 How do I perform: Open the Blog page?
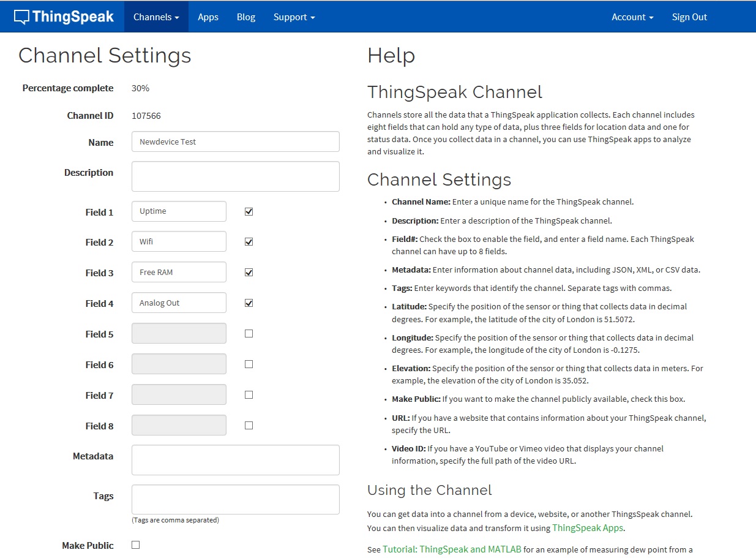tap(246, 17)
